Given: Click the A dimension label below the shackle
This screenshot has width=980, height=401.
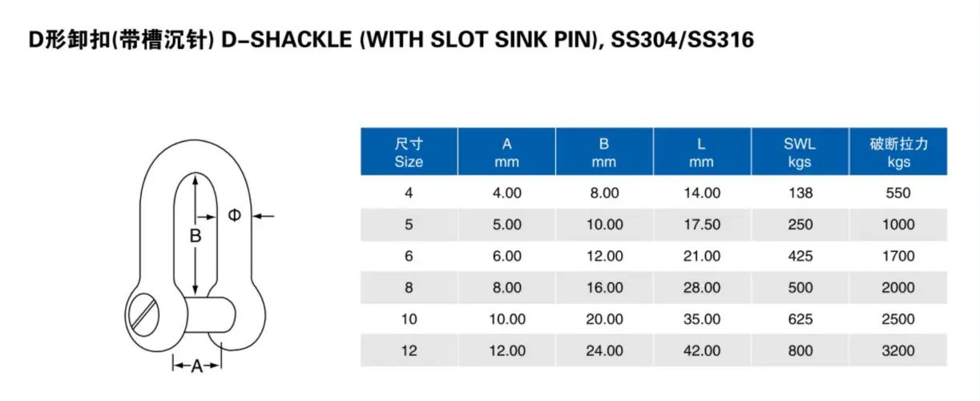Looking at the screenshot, I should click(197, 366).
